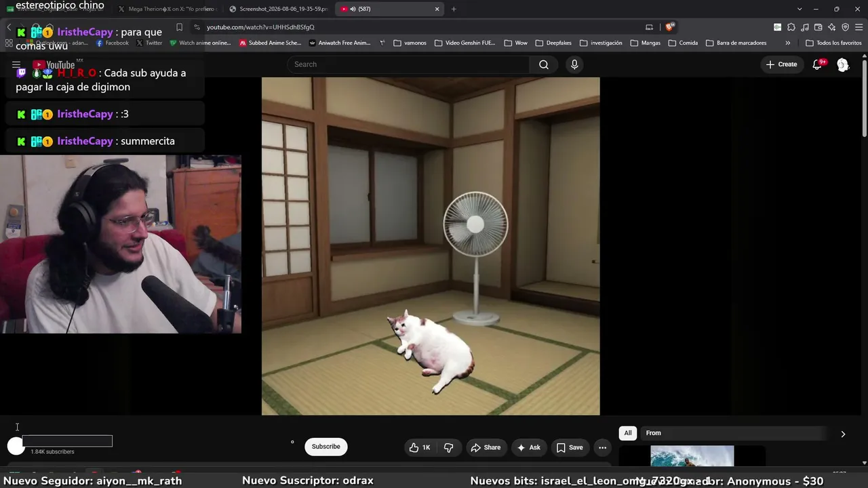This screenshot has width=868, height=488.
Task: Open more actions ellipsis under the video
Action: pos(602,447)
